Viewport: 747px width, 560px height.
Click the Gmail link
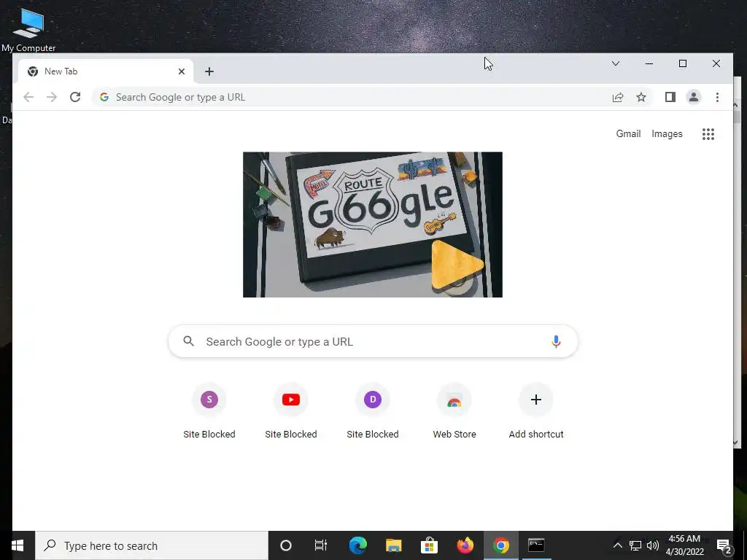[628, 134]
